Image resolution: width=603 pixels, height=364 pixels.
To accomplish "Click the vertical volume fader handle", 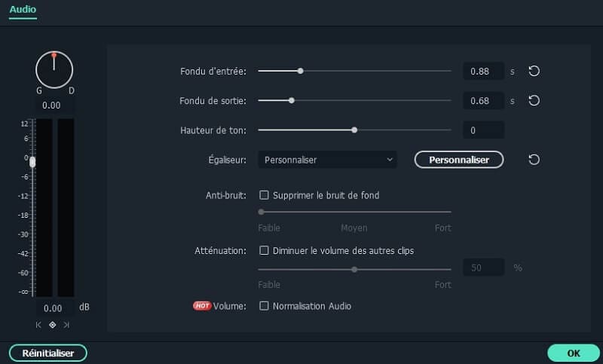I will (32, 162).
